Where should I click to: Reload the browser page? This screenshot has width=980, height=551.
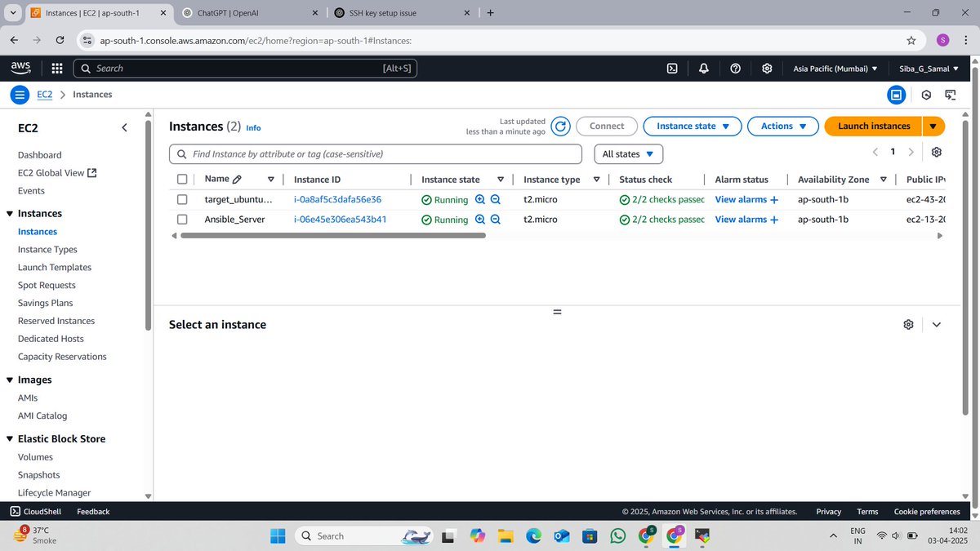pyautogui.click(x=60, y=40)
